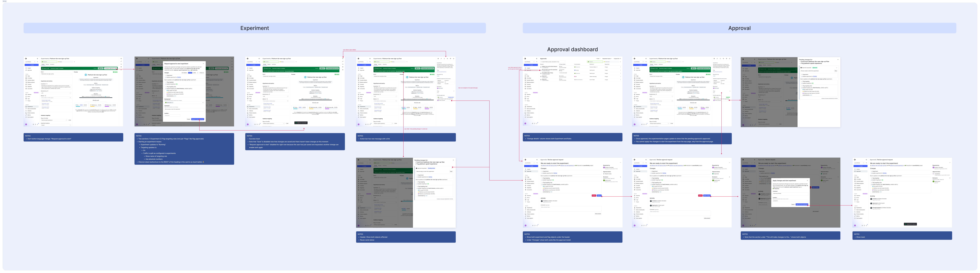Click Approve button in review request frame
Viewport: 980px width, 273px height.
[599, 196]
